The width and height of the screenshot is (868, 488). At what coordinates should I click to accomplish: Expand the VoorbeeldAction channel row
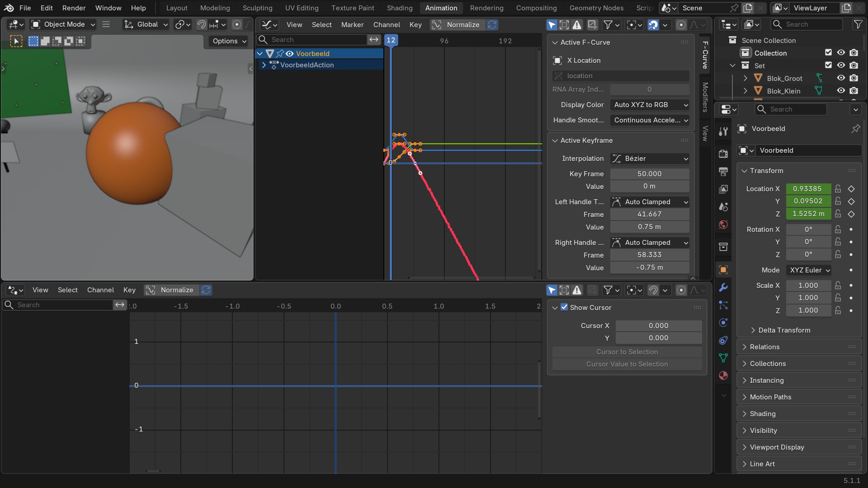point(264,65)
